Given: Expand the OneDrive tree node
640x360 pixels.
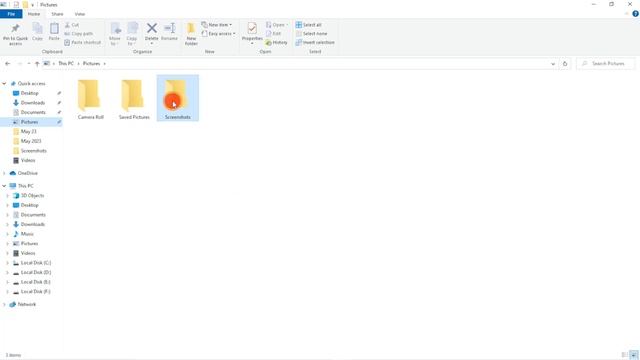Looking at the screenshot, I should [x=4, y=173].
